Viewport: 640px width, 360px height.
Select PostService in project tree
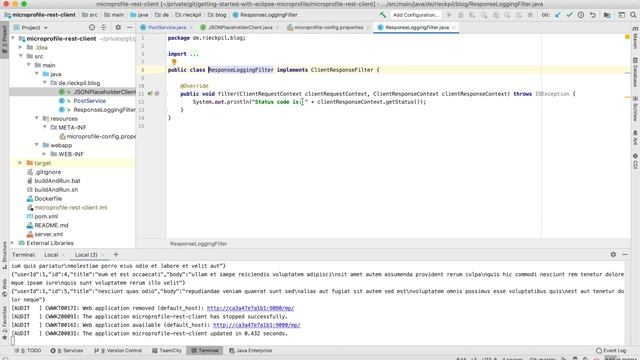point(89,101)
